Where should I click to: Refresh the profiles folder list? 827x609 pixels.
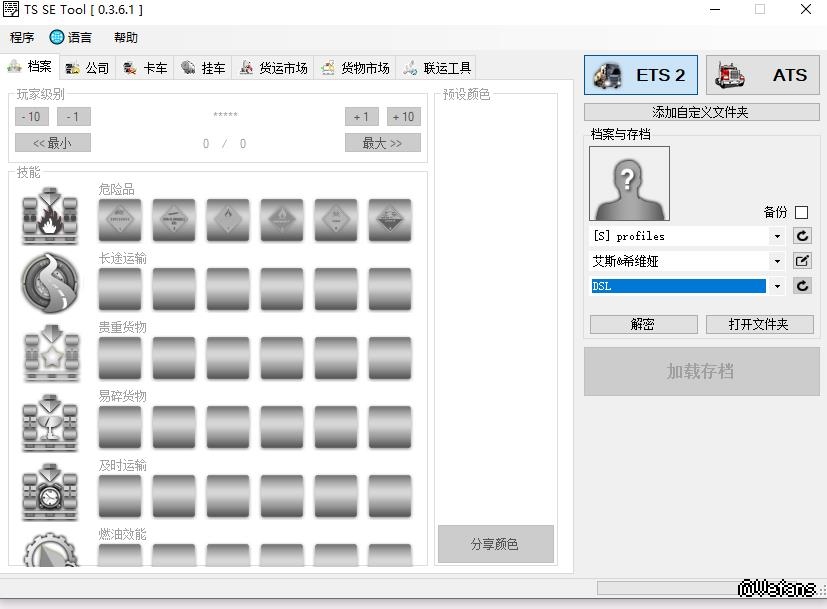point(802,236)
